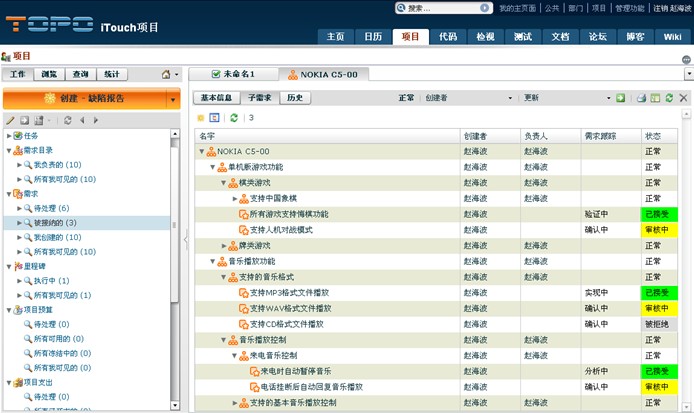Click green refresh icon in detail toolbar
Viewport: 694px width, 413px height.
coord(669,98)
